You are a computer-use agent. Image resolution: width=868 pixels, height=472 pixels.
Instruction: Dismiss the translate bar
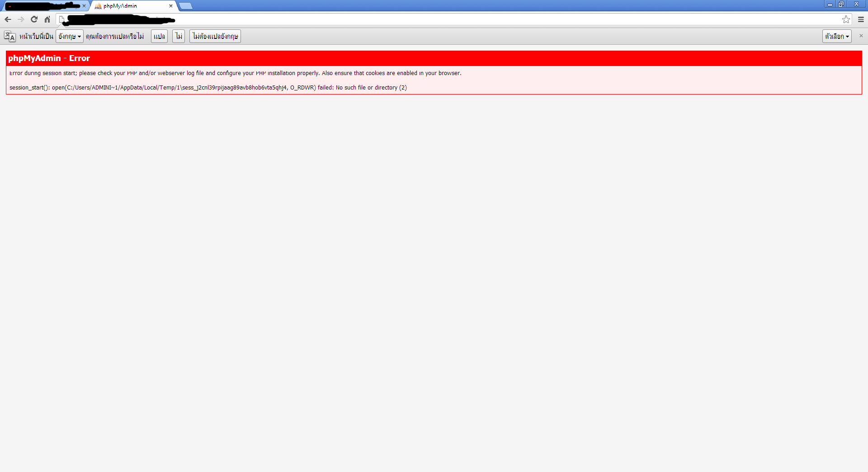pyautogui.click(x=861, y=36)
